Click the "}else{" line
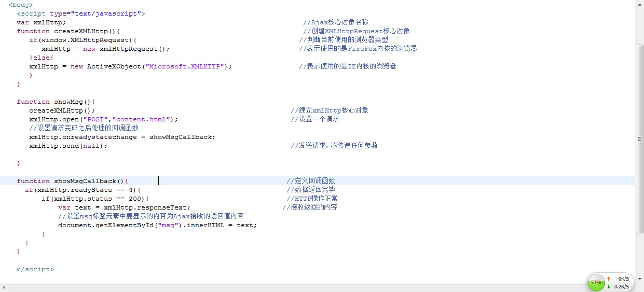This screenshot has width=644, height=292. 42,58
